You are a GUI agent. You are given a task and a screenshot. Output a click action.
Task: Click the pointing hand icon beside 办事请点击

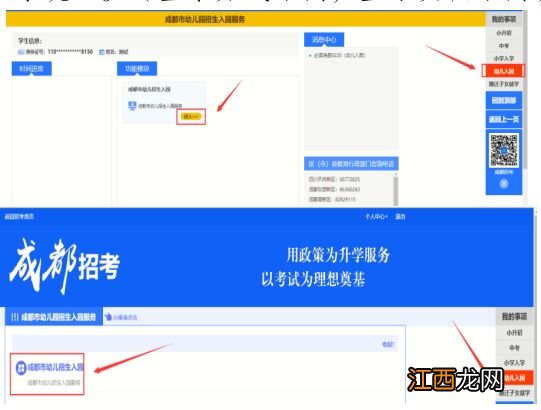[108, 317]
